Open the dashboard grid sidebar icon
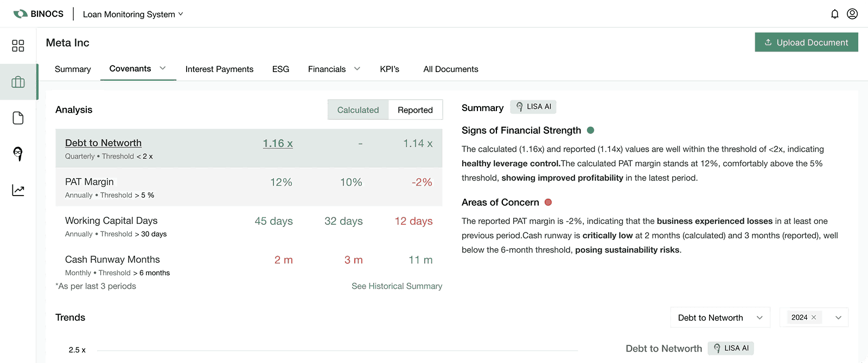The image size is (868, 363). coord(18,46)
